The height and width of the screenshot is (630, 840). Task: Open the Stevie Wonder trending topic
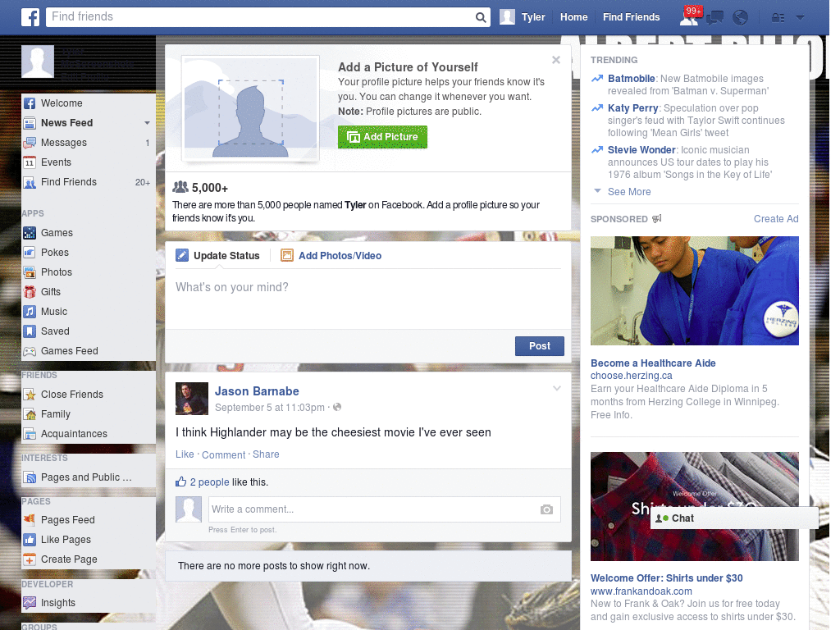[641, 150]
